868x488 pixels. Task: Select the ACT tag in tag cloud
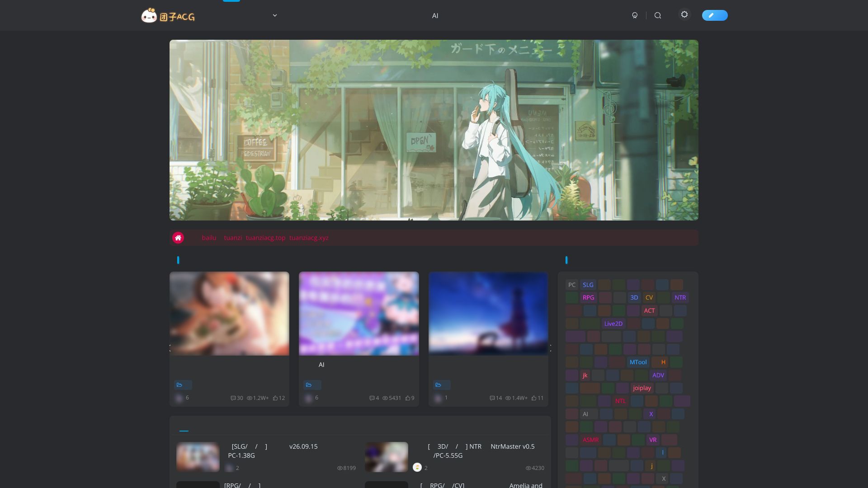[650, 310]
